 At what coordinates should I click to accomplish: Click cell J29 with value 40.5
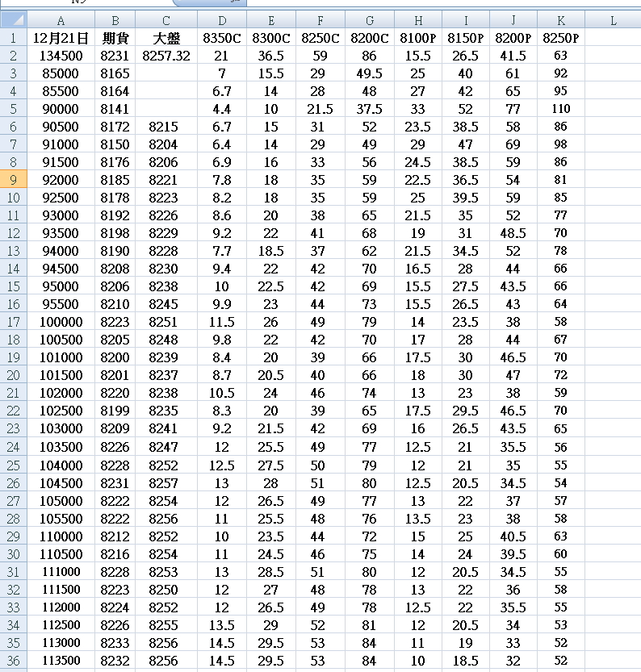513,536
